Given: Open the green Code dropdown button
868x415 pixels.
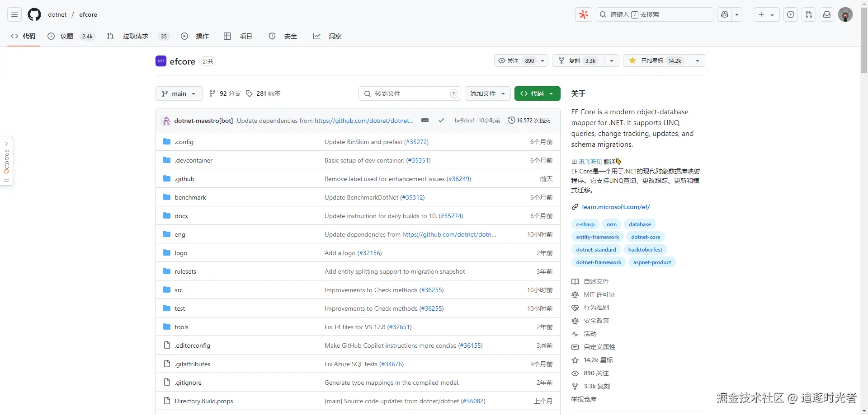Looking at the screenshot, I should 537,93.
